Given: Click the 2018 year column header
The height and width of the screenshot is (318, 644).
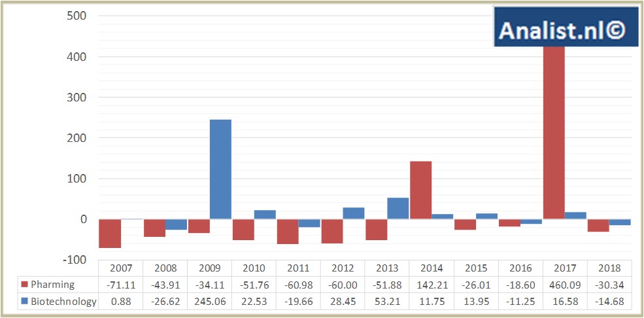Looking at the screenshot, I should [609, 268].
